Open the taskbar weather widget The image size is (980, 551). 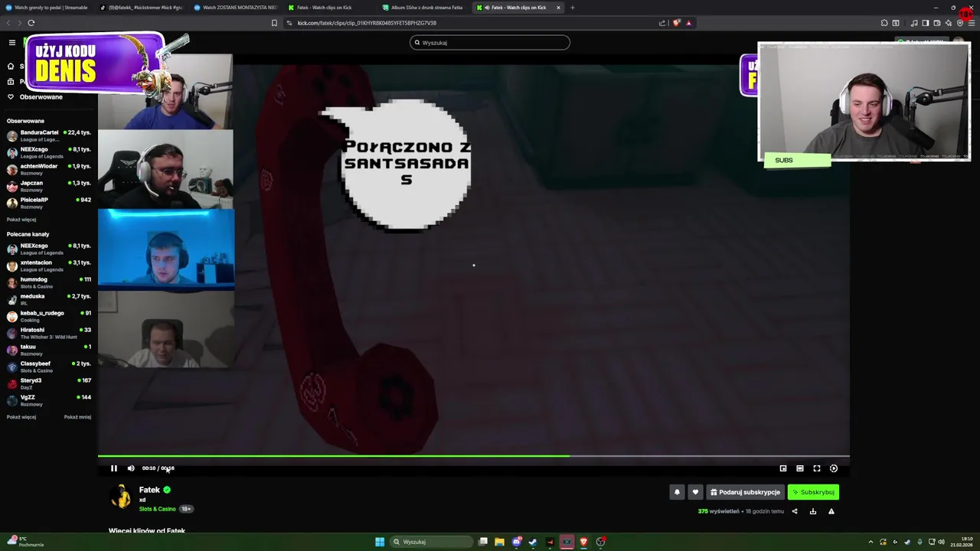[26, 542]
